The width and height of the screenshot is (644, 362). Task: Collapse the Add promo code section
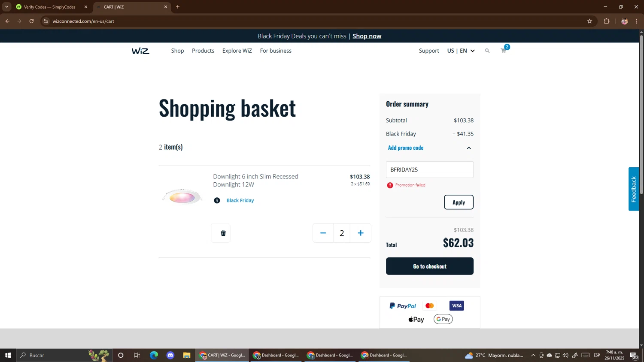[x=469, y=148]
